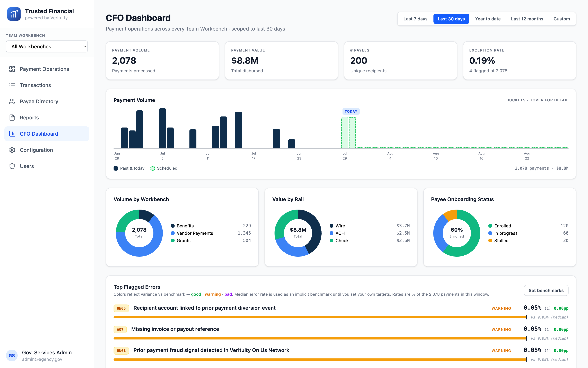Image resolution: width=588 pixels, height=368 pixels.
Task: Switch to Last 12 months range
Action: click(x=527, y=19)
